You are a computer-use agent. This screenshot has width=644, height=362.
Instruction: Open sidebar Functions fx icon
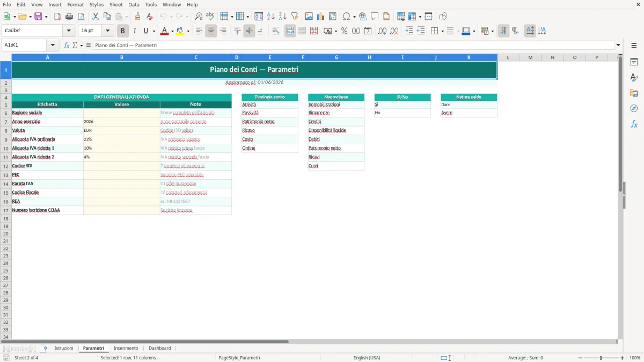click(x=634, y=124)
